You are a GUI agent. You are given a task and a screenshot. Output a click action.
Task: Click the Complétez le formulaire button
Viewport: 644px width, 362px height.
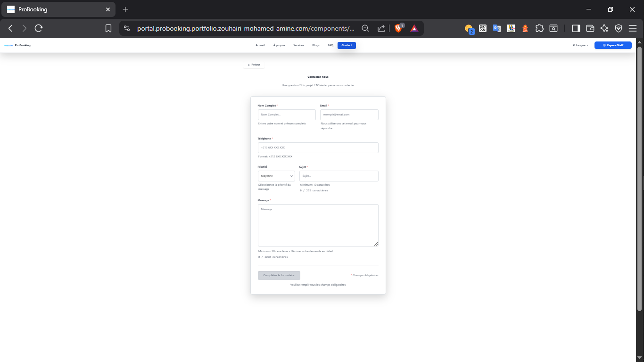[279, 275]
